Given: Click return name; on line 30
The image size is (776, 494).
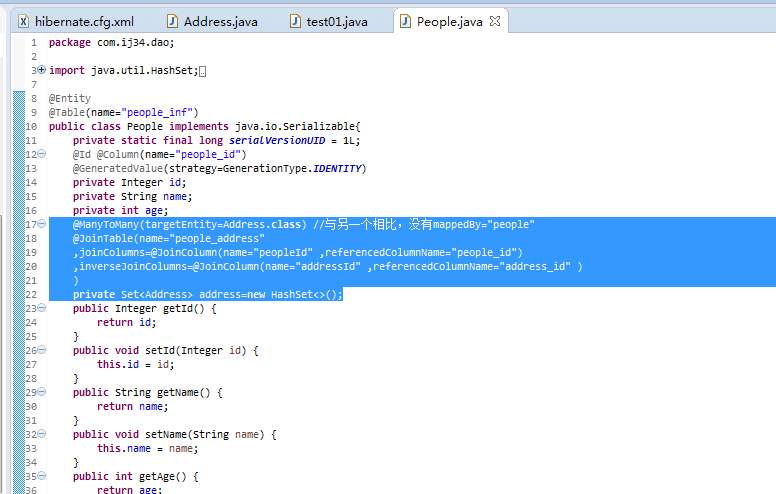Looking at the screenshot, I should tap(133, 407).
